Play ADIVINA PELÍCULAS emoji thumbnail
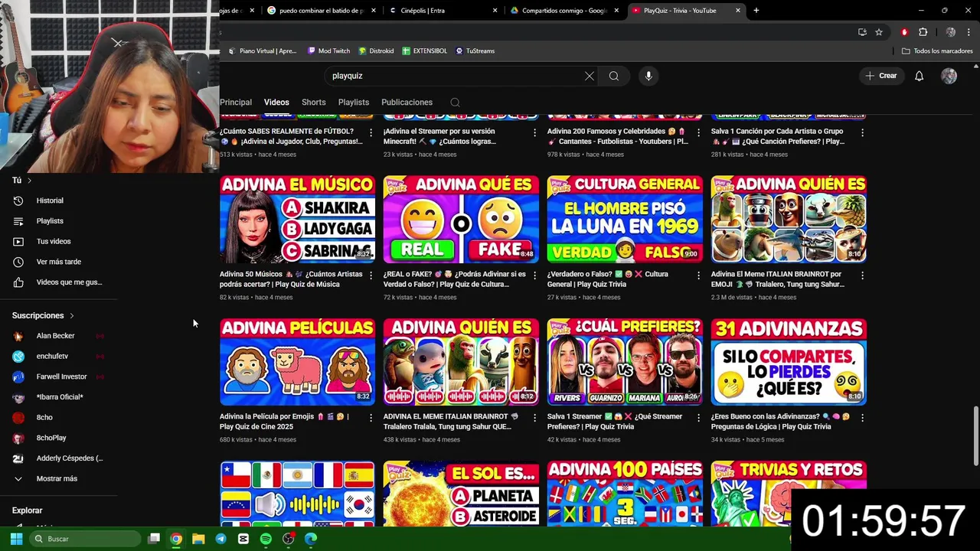This screenshot has width=980, height=551. coord(298,362)
